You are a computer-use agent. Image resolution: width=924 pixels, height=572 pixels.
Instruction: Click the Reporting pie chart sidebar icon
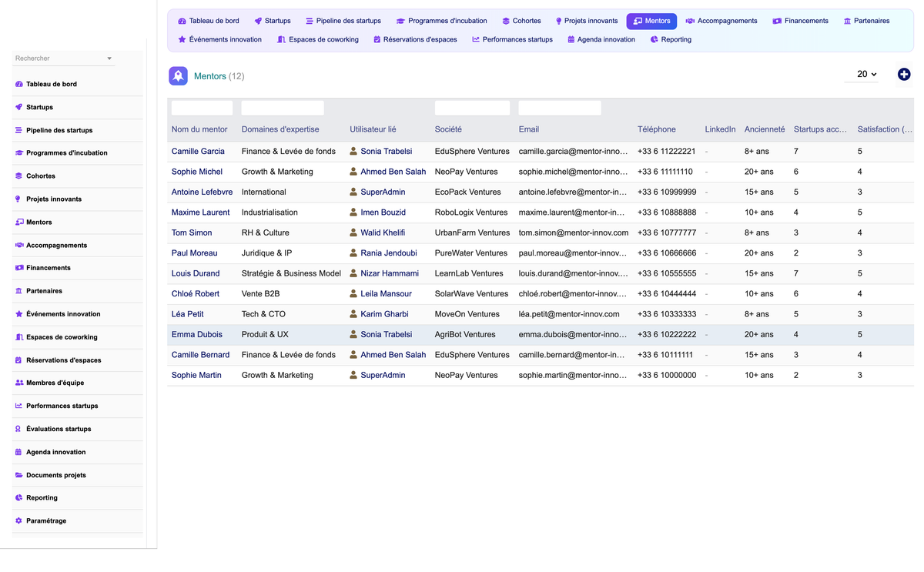(x=19, y=498)
